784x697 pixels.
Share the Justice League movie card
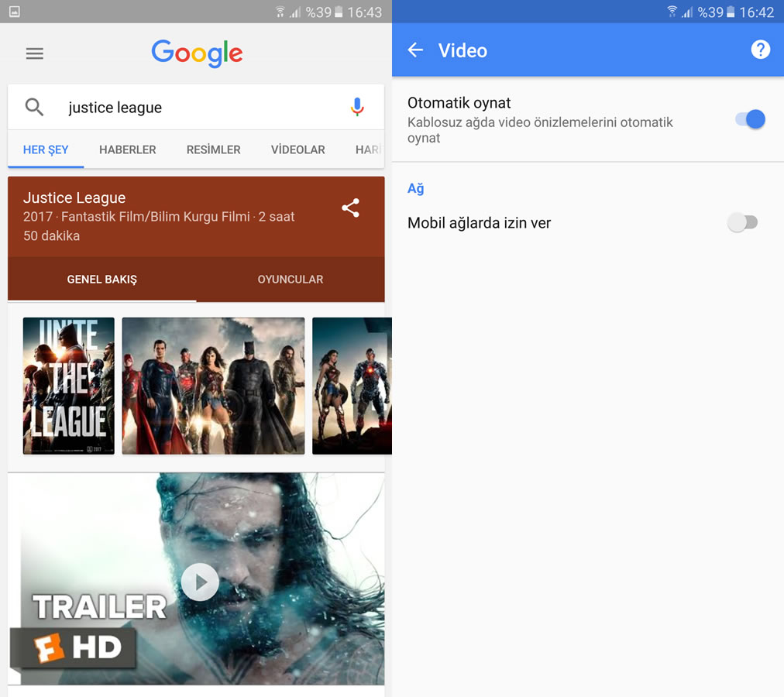(x=350, y=208)
